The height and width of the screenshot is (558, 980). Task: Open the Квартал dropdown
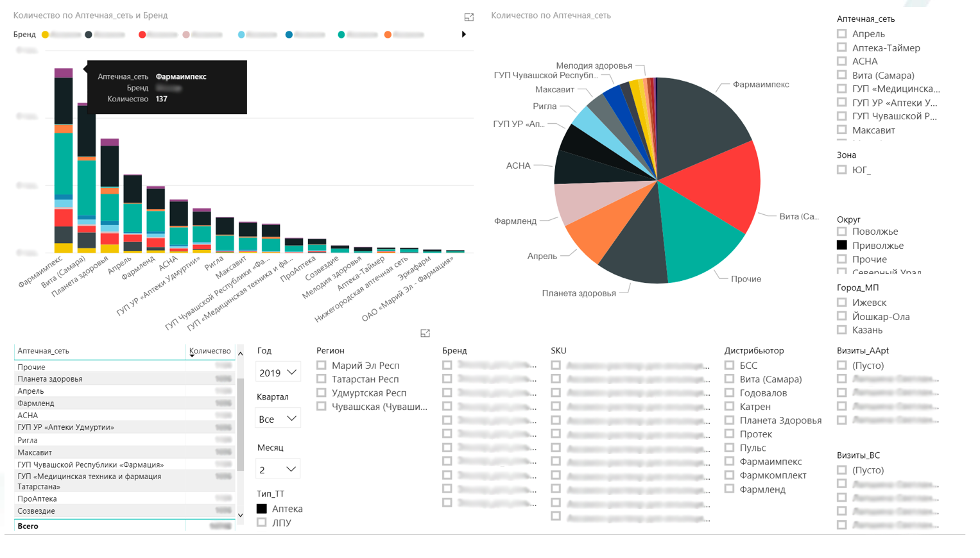pyautogui.click(x=278, y=418)
